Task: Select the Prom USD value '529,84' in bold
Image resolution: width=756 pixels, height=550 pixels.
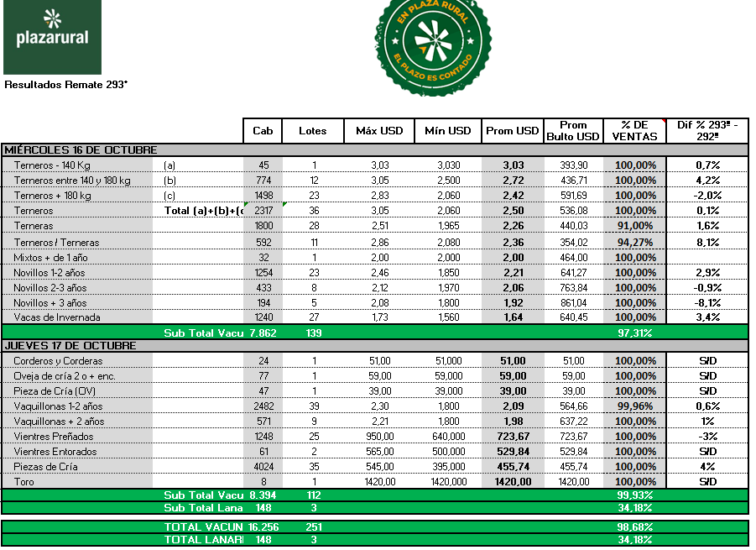Action: 513,452
